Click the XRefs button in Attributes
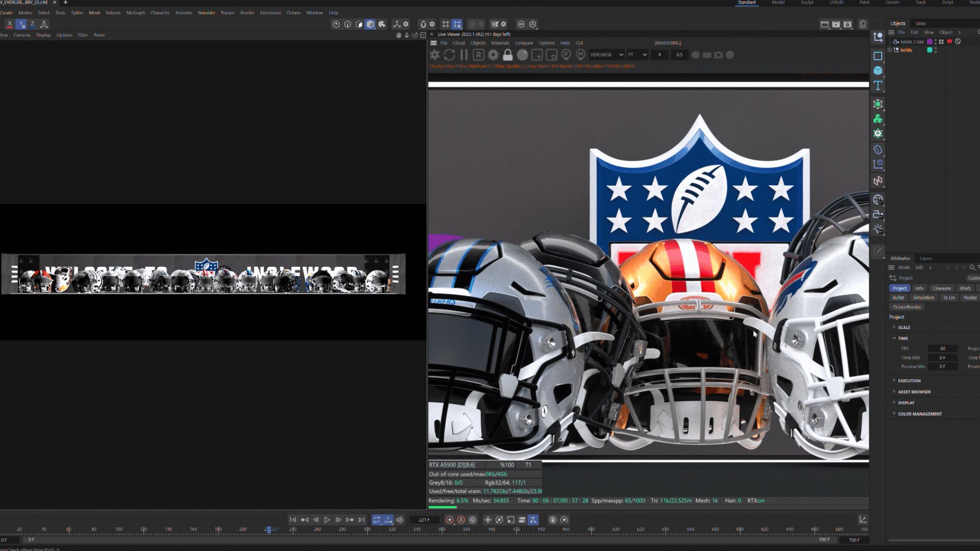This screenshot has width=980, height=551. coord(965,289)
